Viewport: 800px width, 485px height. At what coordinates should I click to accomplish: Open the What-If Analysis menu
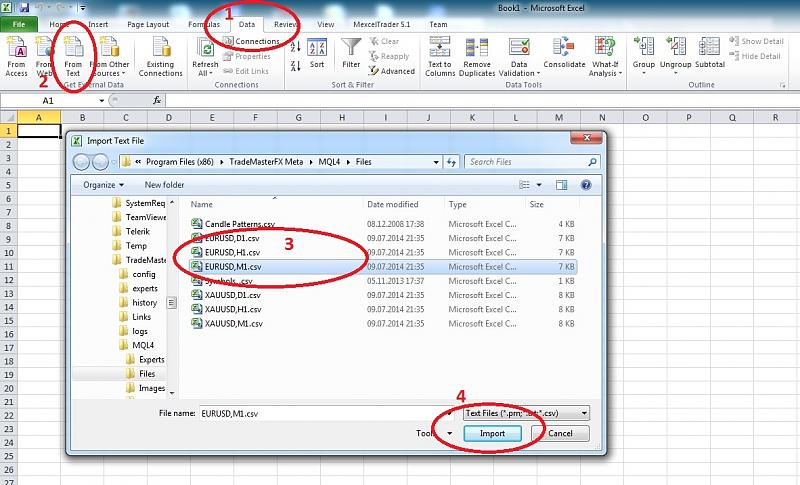(x=605, y=57)
